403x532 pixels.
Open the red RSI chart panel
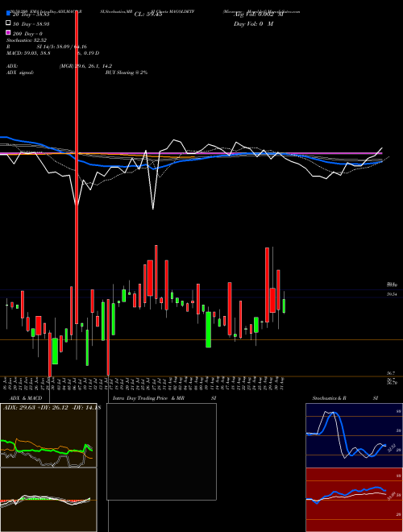[x=354, y=500]
